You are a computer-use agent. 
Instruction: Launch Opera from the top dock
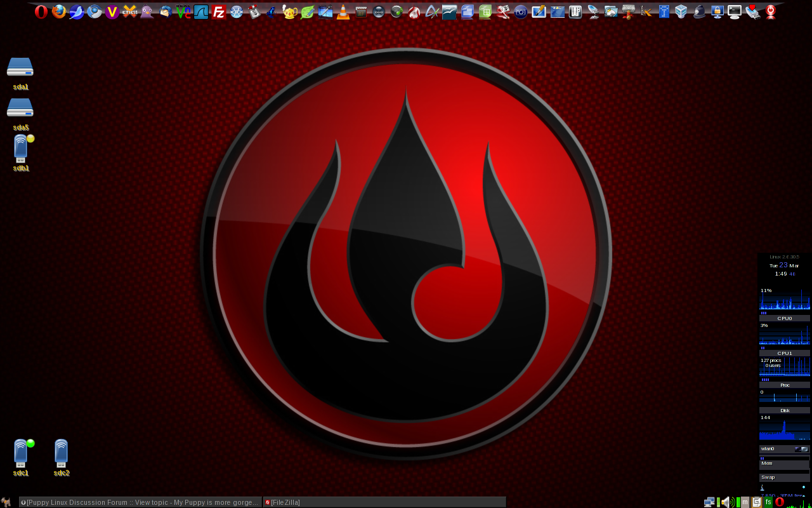pyautogui.click(x=41, y=11)
